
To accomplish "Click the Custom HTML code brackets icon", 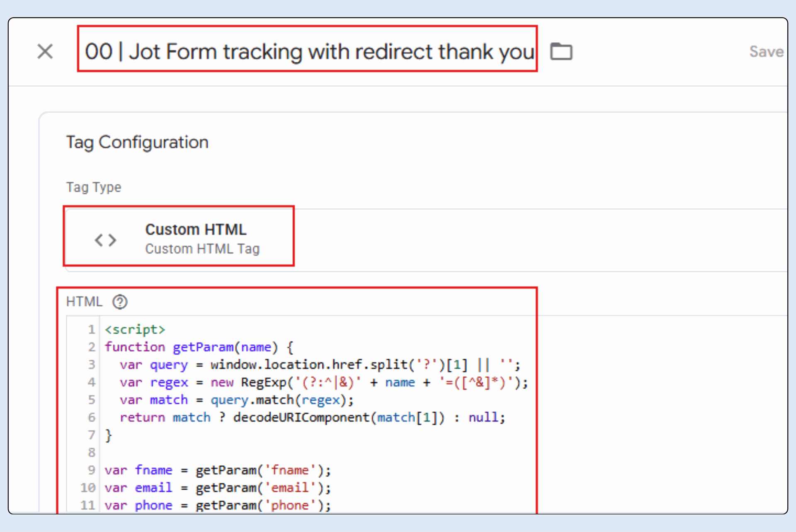I will click(105, 240).
